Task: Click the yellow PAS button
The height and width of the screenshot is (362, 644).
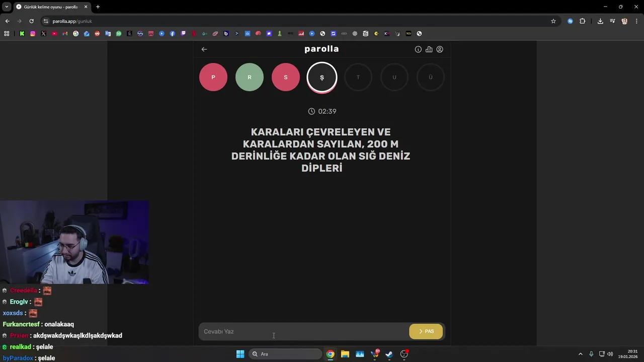Action: 426,332
